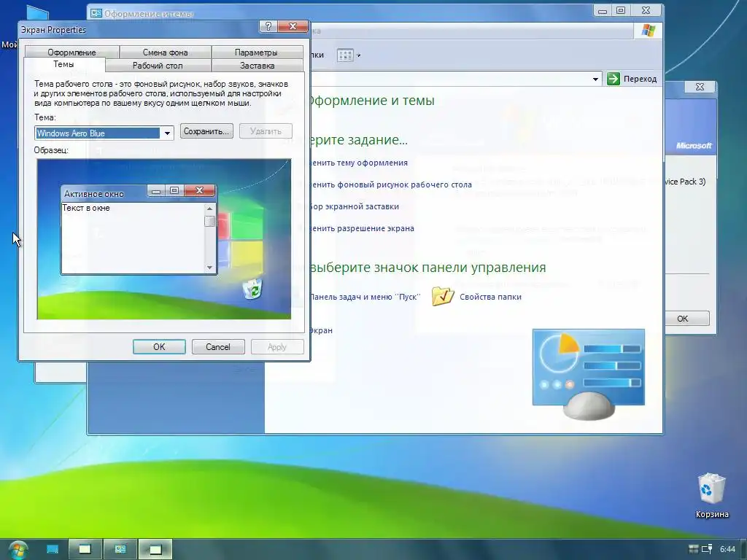Click the greyed-out Удалить button
This screenshot has width=747, height=560.
click(x=266, y=131)
